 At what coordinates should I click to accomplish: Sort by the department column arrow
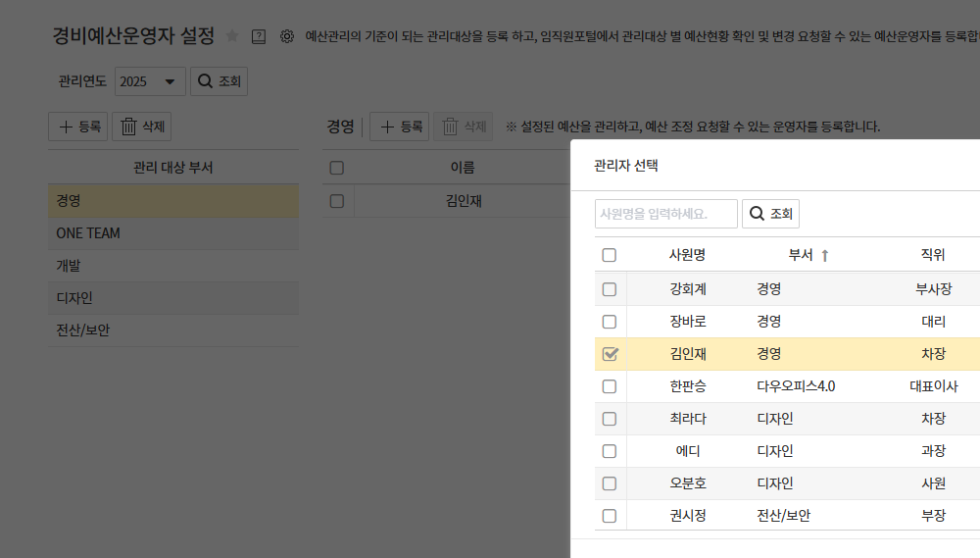(824, 255)
